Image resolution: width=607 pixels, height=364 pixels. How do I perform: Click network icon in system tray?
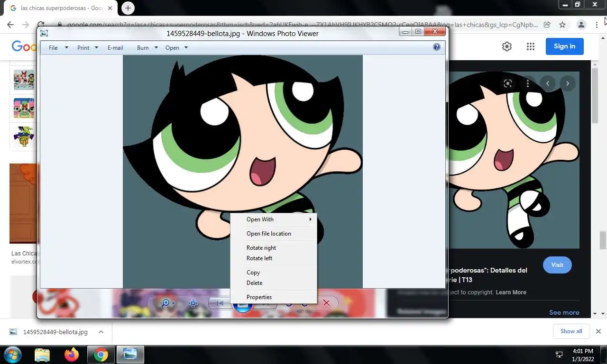[x=559, y=355]
